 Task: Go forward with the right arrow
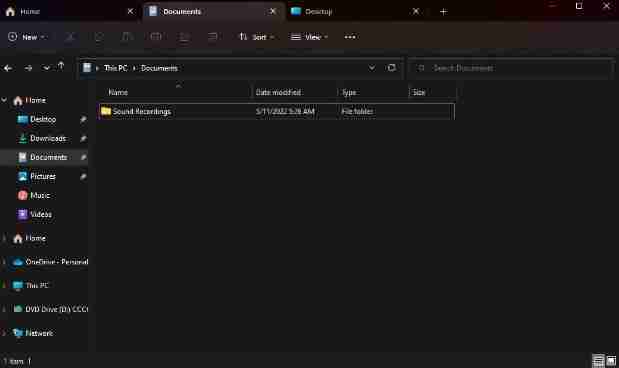[x=28, y=68]
